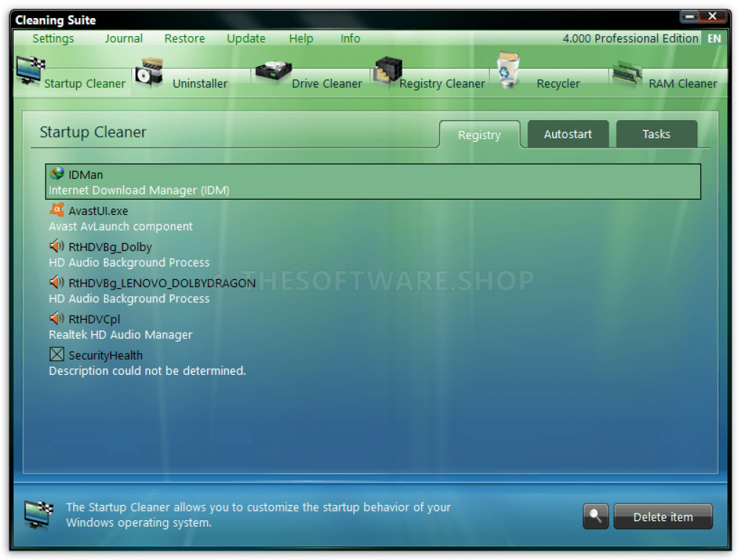
Task: Open the RAM Cleaner memory chip icon
Action: point(627,72)
